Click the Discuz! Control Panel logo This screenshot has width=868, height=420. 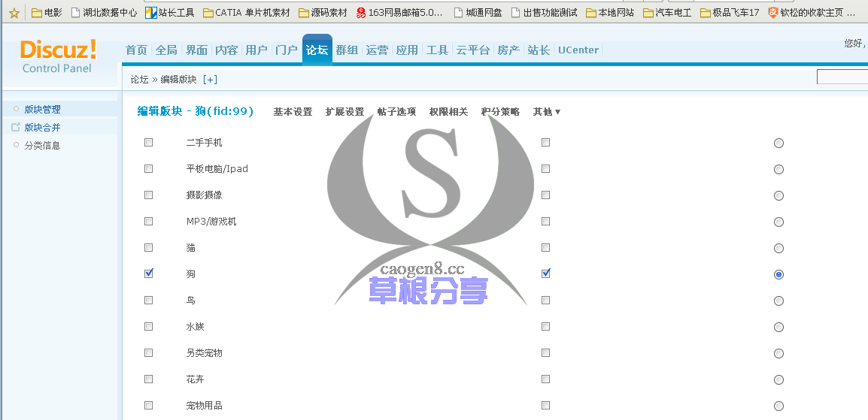point(58,57)
